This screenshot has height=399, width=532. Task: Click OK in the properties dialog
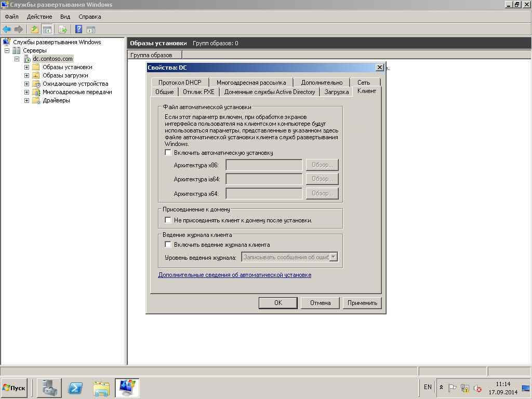point(278,303)
